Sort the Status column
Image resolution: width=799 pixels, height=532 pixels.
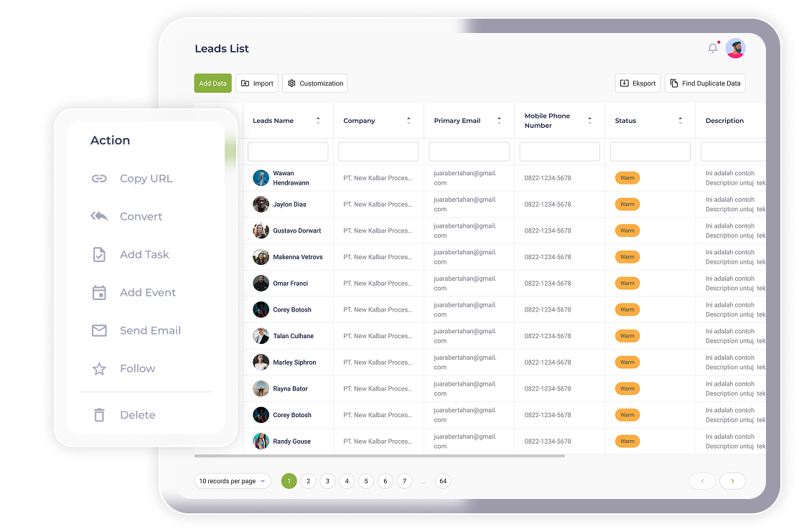680,121
